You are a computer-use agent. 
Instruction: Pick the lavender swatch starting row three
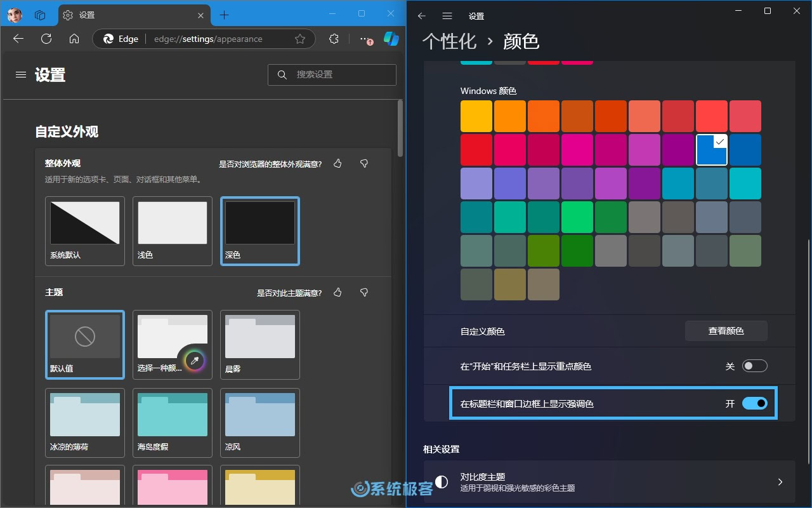476,184
